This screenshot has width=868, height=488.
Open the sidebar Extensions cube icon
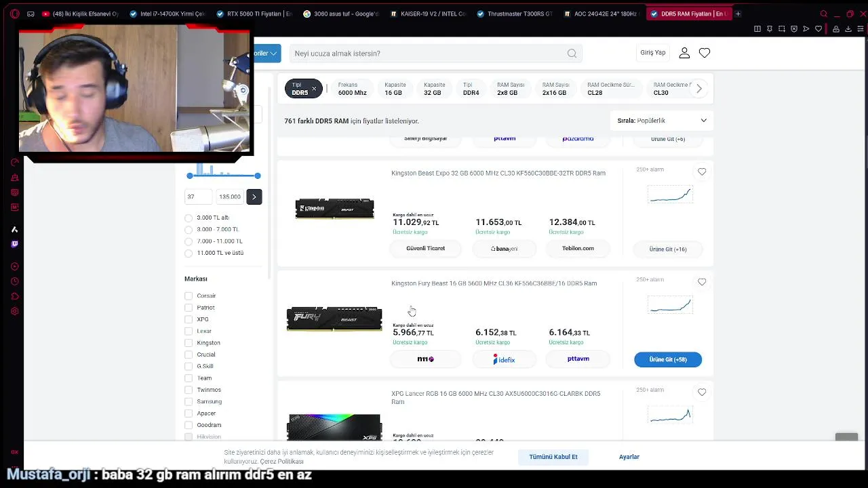click(14, 296)
